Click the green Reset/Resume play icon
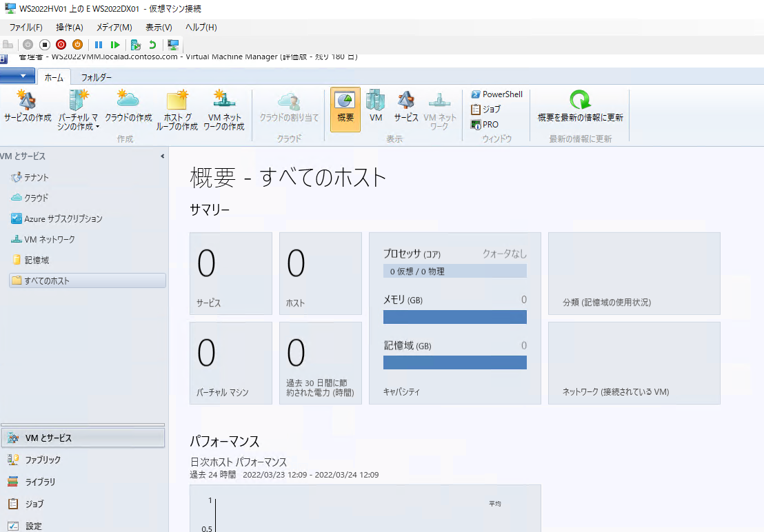The width and height of the screenshot is (764, 532). (x=115, y=45)
